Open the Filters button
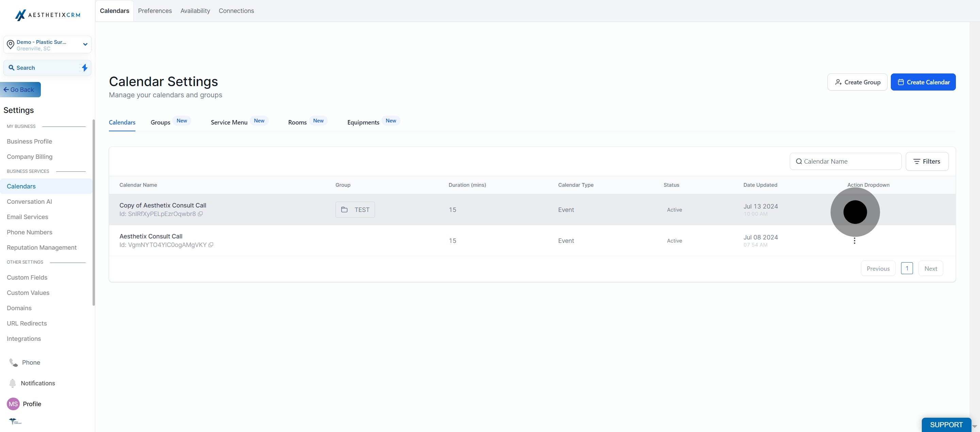 927,161
